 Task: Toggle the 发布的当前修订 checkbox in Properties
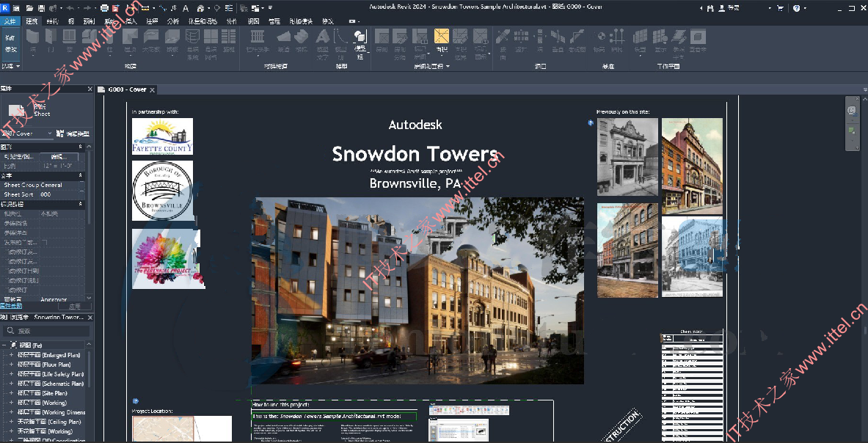[x=45, y=242]
